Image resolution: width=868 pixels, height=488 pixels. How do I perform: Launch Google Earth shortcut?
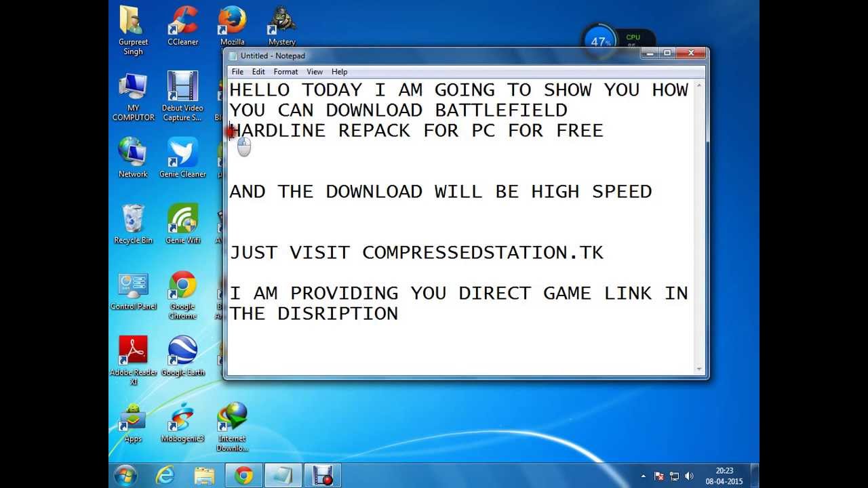pos(182,356)
